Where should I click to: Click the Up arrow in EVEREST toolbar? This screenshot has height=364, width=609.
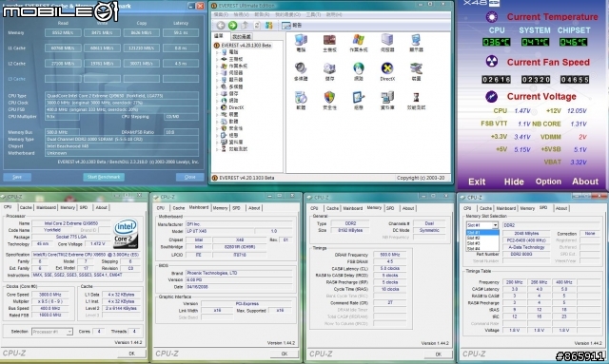tap(245, 26)
